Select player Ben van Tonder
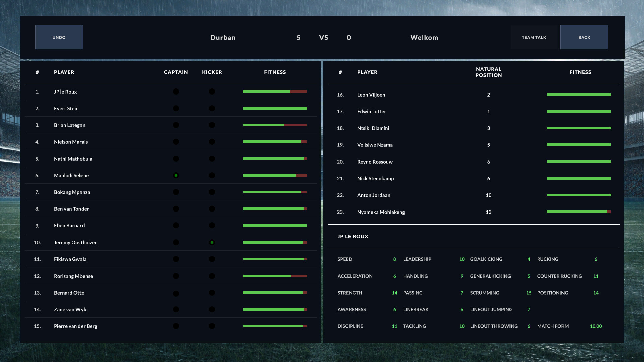 pos(71,209)
